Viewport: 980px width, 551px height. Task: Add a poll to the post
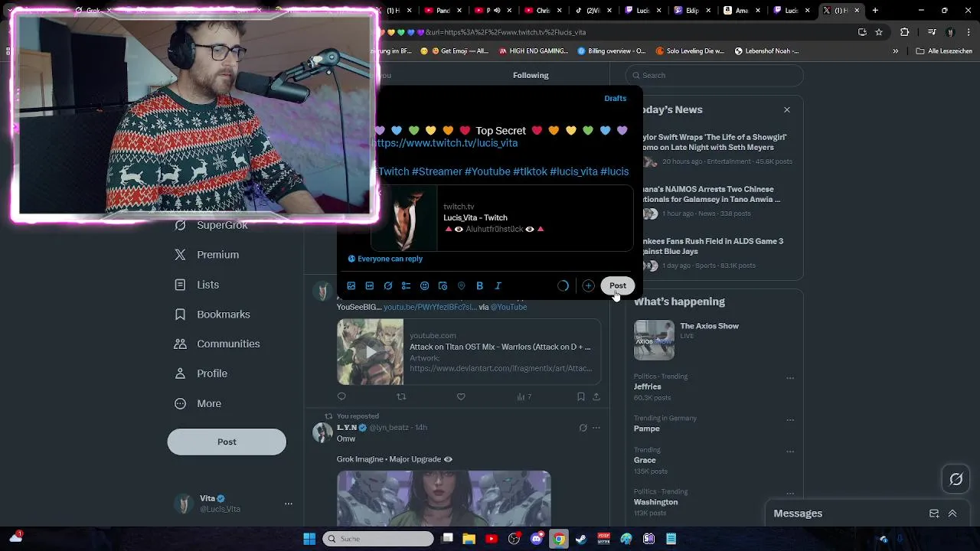(407, 285)
